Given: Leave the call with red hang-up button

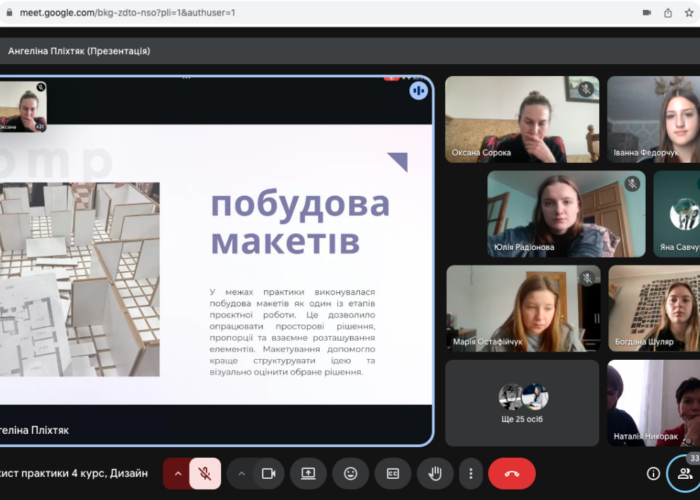Looking at the screenshot, I should [x=512, y=473].
